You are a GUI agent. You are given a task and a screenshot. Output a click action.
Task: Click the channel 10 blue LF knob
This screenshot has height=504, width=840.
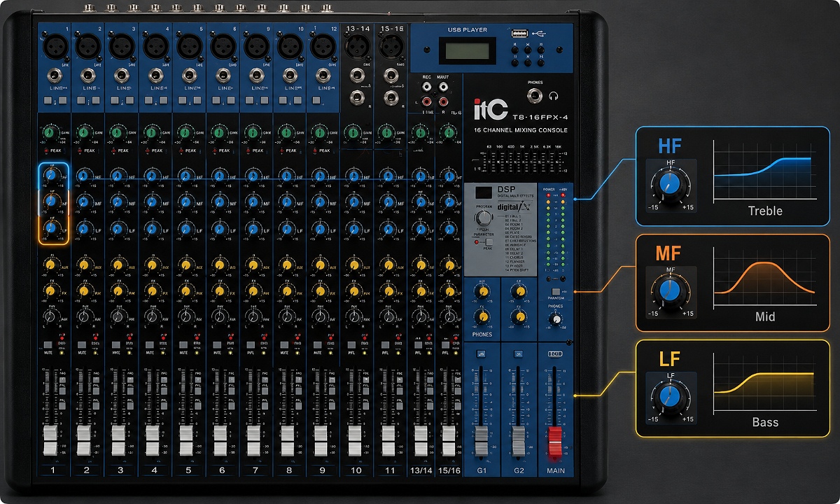353,228
